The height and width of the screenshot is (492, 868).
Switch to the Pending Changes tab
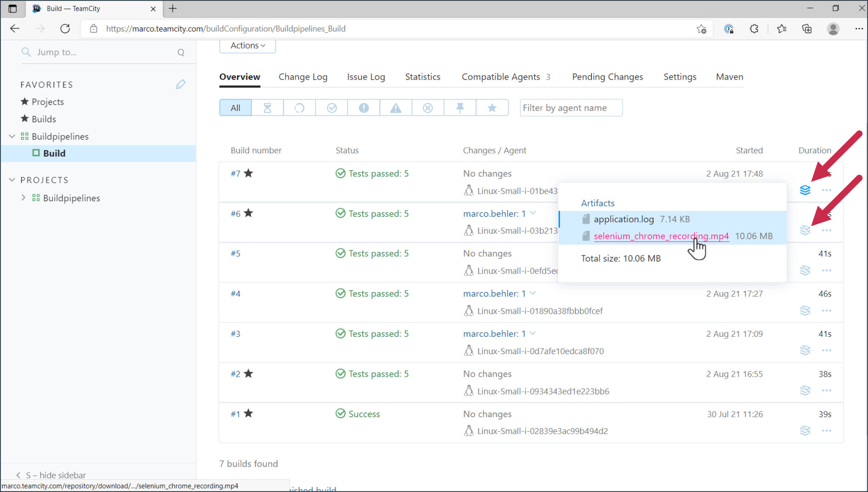(607, 76)
